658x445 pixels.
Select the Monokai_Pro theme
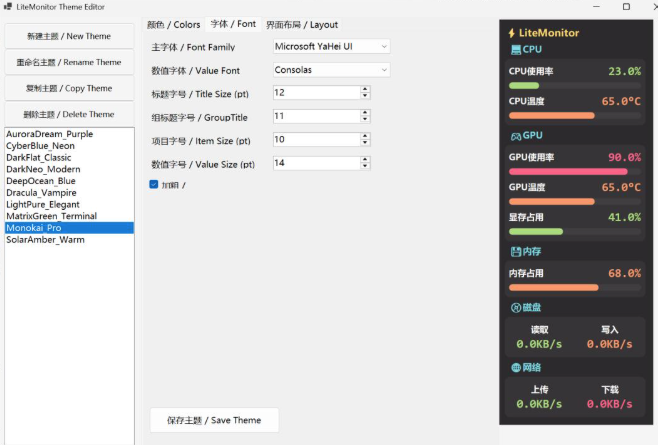point(70,228)
